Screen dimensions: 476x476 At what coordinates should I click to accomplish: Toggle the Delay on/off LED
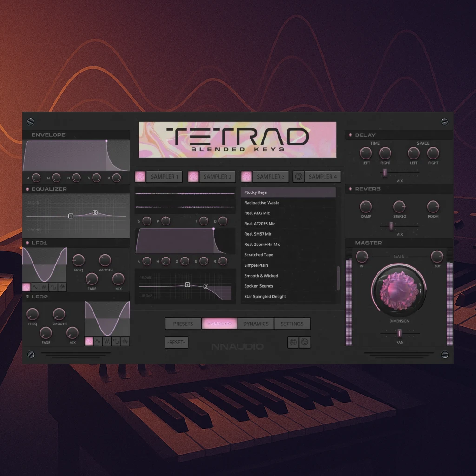click(x=350, y=135)
